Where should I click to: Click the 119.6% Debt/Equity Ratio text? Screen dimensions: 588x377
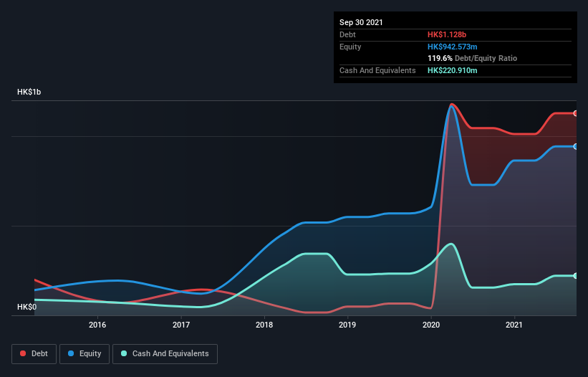472,58
